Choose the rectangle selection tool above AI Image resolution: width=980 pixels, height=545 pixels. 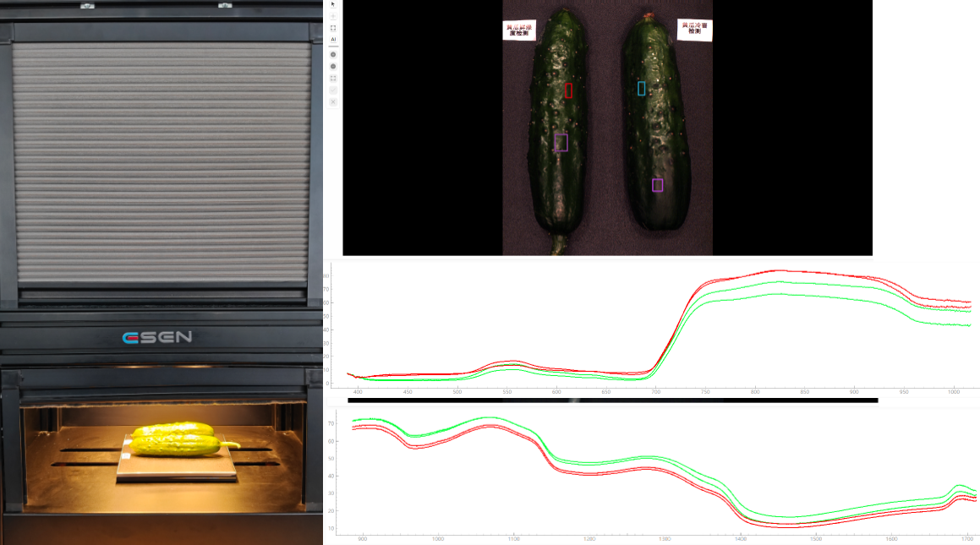click(x=333, y=28)
